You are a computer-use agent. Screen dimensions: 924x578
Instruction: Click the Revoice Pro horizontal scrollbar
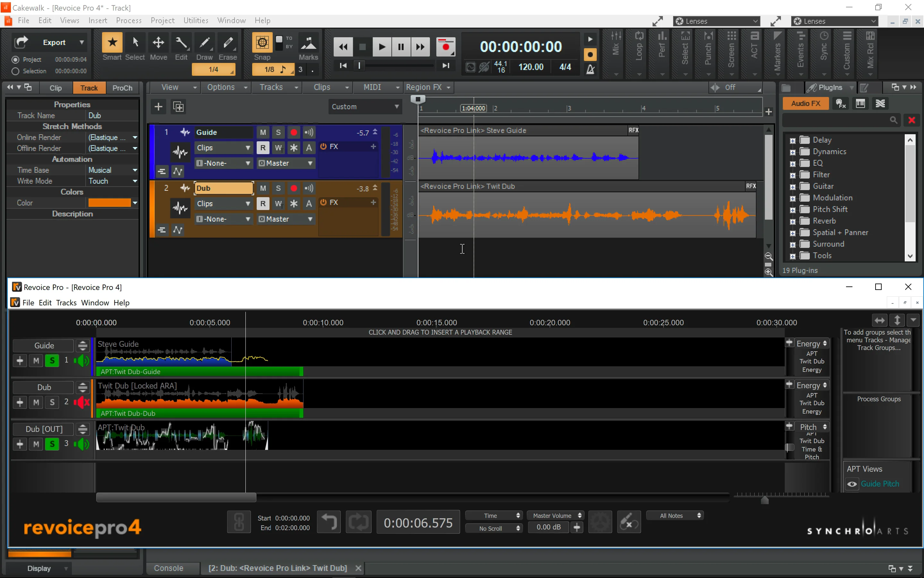[x=176, y=497]
